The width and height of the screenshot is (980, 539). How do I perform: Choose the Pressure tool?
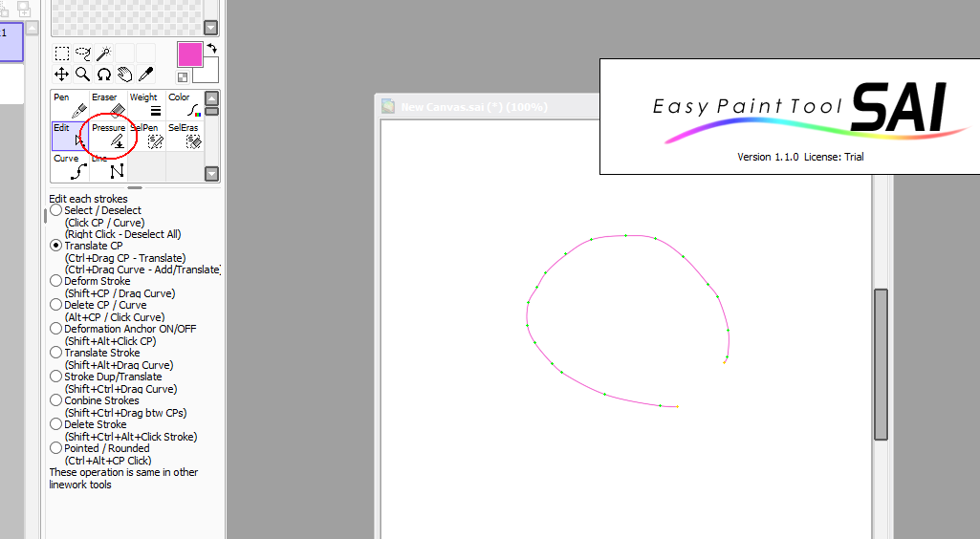[108, 136]
